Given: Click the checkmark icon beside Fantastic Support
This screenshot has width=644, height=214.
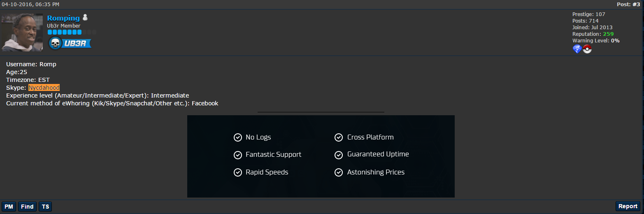Looking at the screenshot, I should [237, 155].
